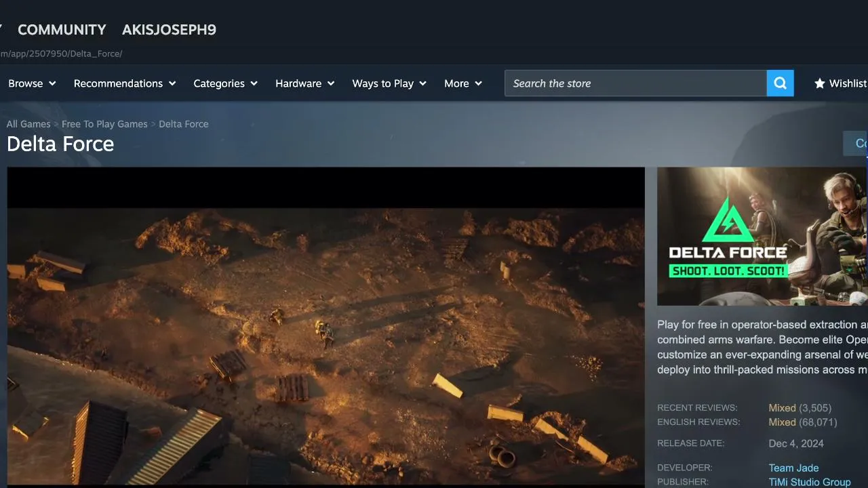The width and height of the screenshot is (868, 488).
Task: Click the Wishlist star icon
Action: tap(820, 83)
